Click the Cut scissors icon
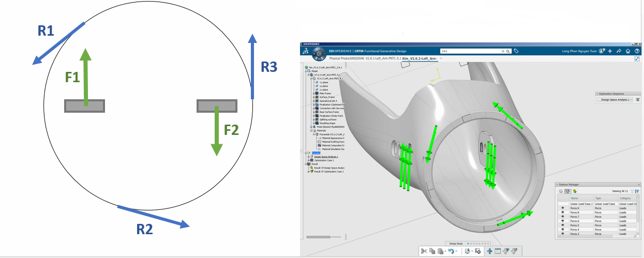 (424, 251)
